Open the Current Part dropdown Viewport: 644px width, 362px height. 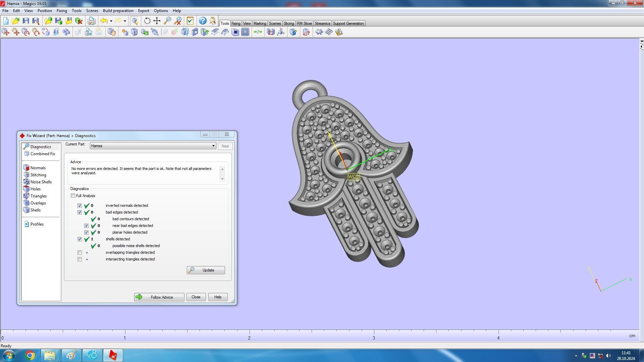pyautogui.click(x=213, y=146)
